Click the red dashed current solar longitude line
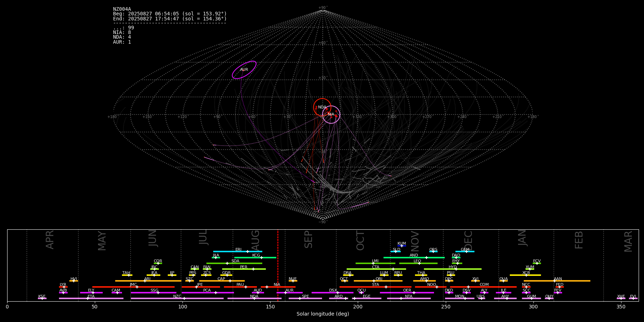Viewport: 644px width, 322px height. click(x=278, y=265)
